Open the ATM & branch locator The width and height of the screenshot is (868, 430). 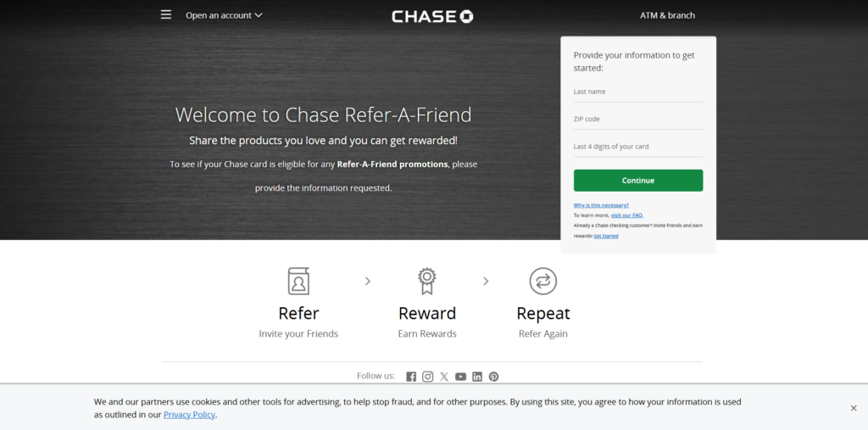pos(667,15)
